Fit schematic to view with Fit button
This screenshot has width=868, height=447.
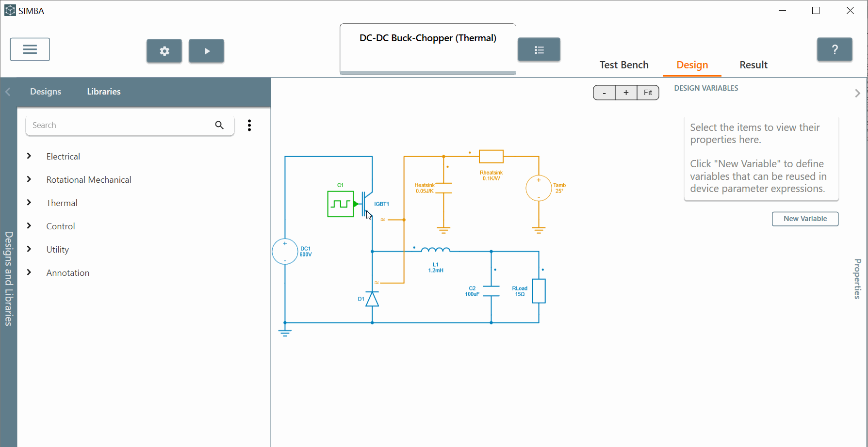pyautogui.click(x=648, y=93)
